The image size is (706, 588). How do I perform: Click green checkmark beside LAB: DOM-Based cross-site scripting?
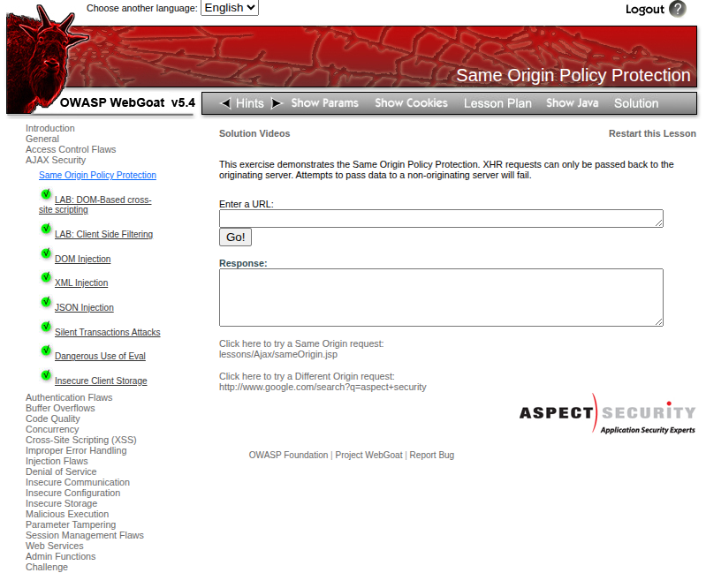pyautogui.click(x=46, y=194)
